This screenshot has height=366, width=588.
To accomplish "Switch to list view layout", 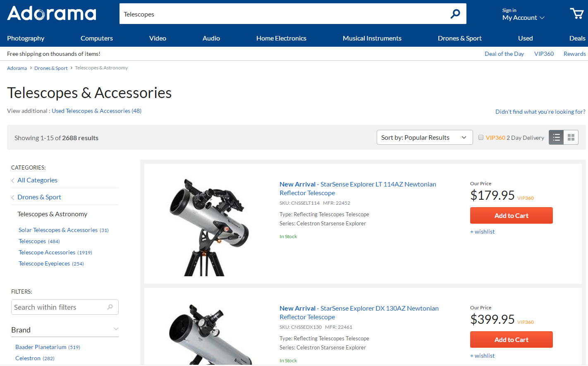I will (556, 137).
